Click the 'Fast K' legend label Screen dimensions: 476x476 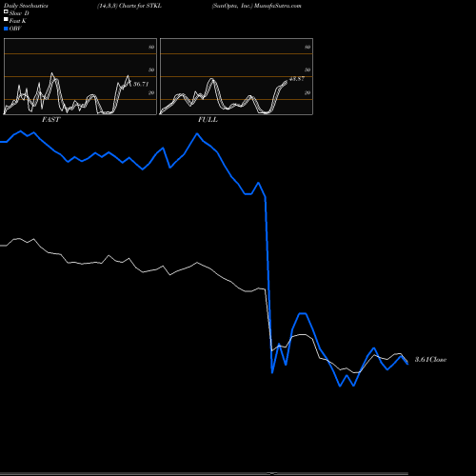point(18,21)
